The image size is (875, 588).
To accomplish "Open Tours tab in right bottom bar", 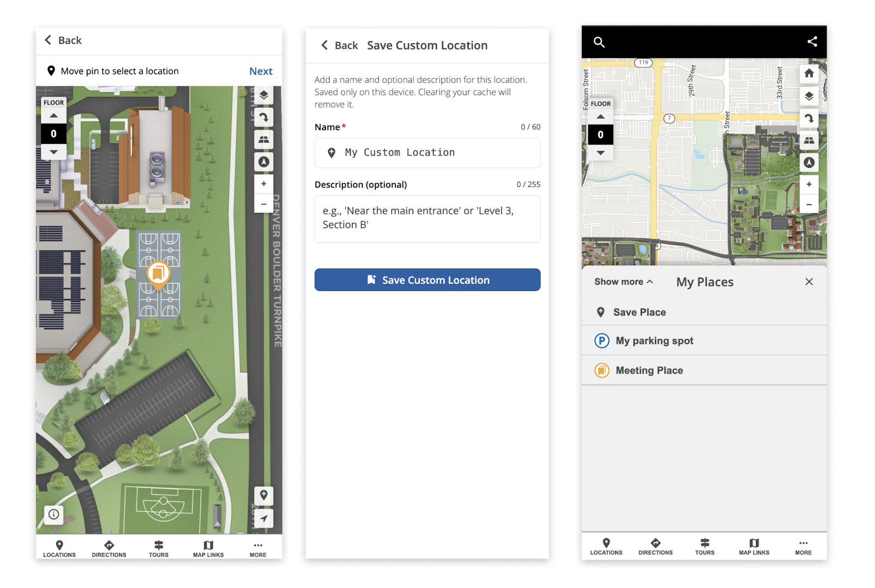I will click(x=704, y=546).
